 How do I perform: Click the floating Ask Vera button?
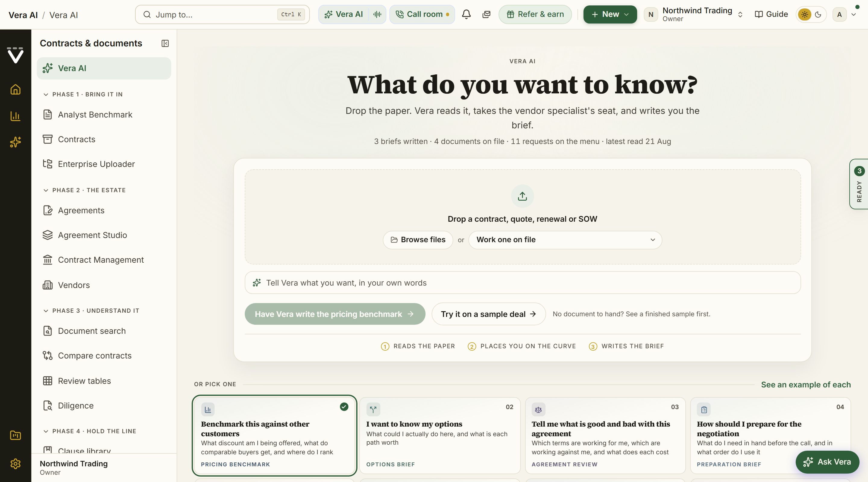827,462
